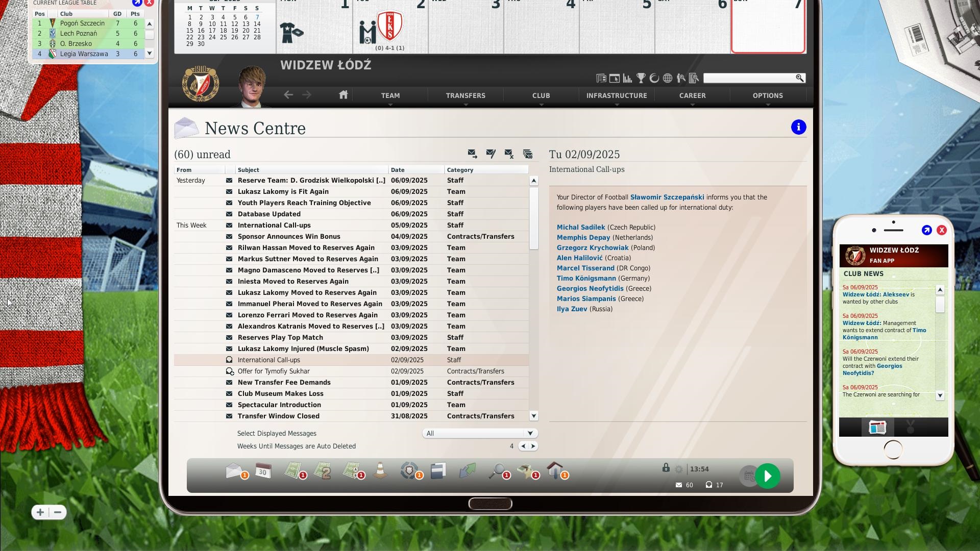Open the Sławomir Szczepański link
The height and width of the screenshot is (551, 980).
pos(667,197)
